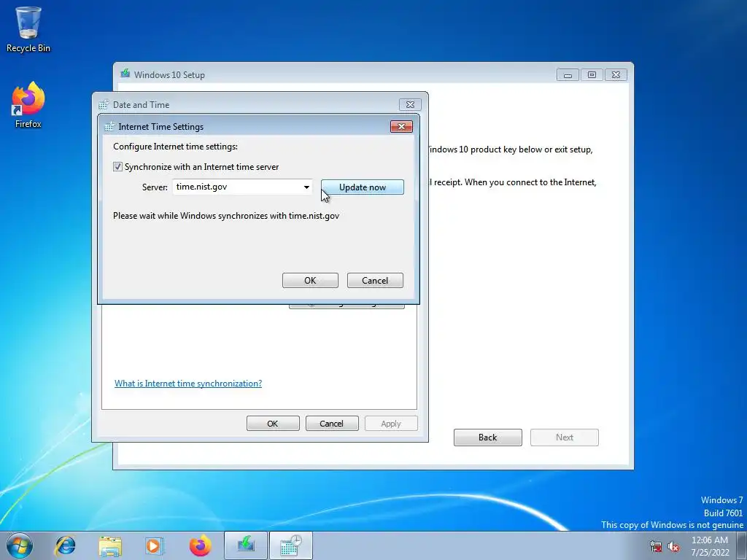
Task: Open Windows Explorer folder taskbar icon
Action: (x=110, y=545)
